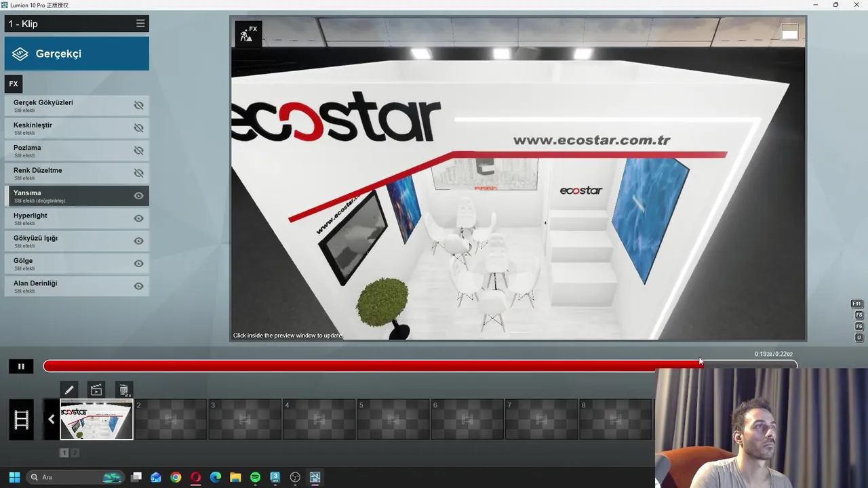The height and width of the screenshot is (488, 868).
Task: Click the timeline end near 0:22
Action: tap(793, 365)
